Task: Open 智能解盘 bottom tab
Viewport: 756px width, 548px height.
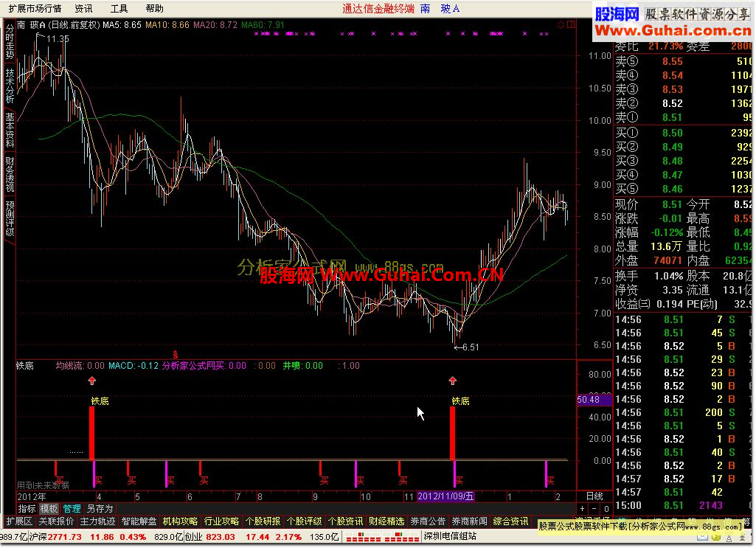Action: 139,521
